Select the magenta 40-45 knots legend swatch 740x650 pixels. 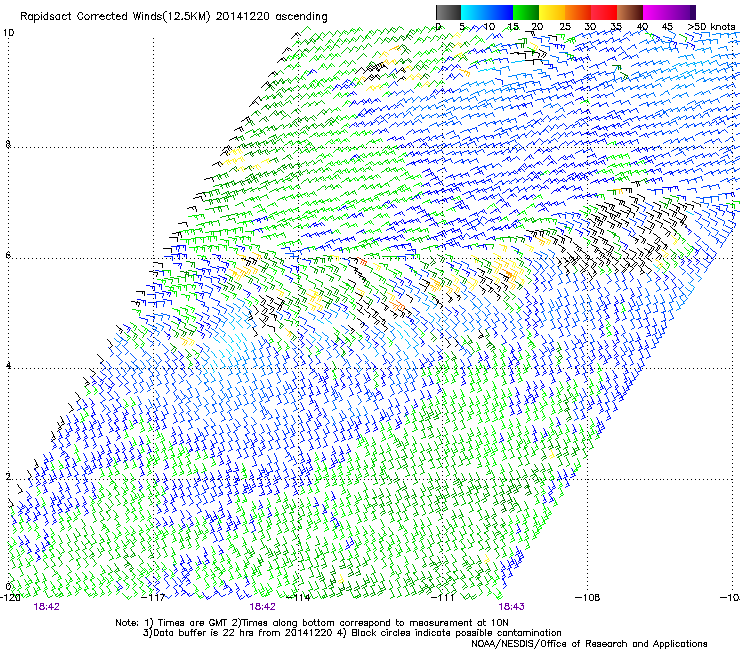click(x=656, y=12)
